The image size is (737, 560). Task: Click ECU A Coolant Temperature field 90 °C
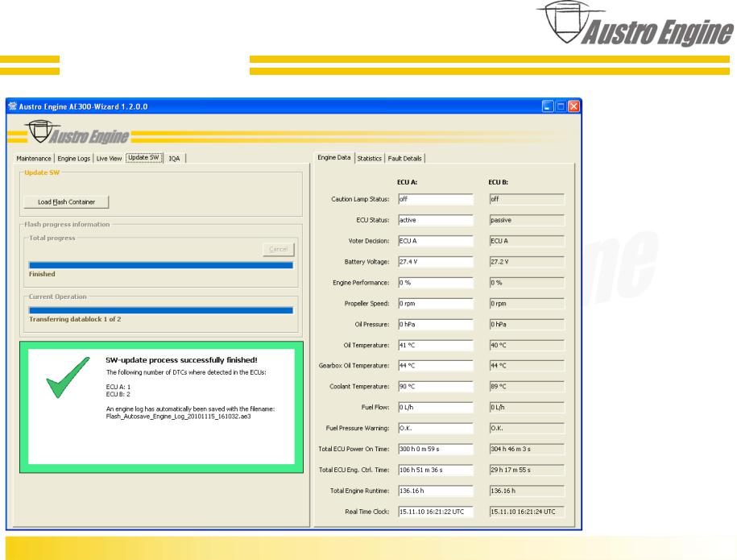point(436,387)
